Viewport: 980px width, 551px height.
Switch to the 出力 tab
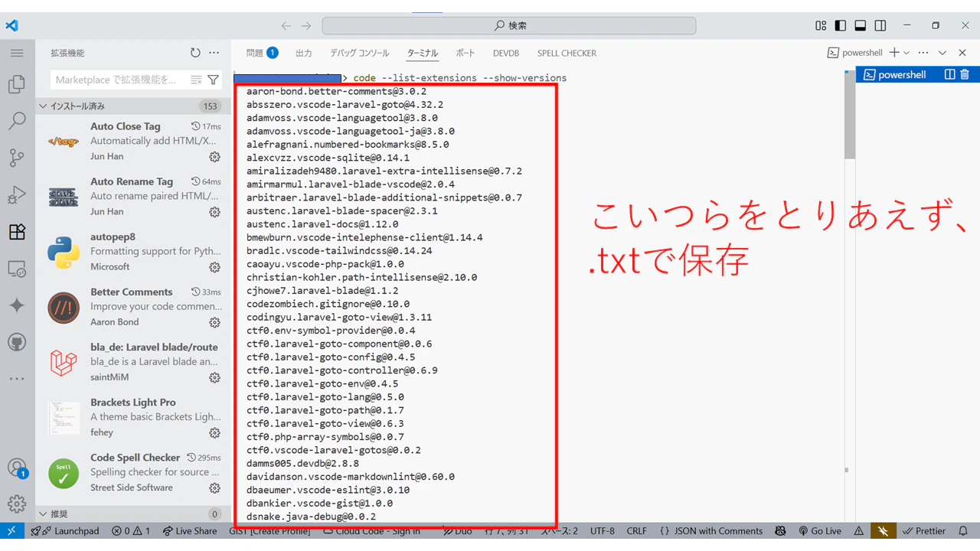pos(304,53)
